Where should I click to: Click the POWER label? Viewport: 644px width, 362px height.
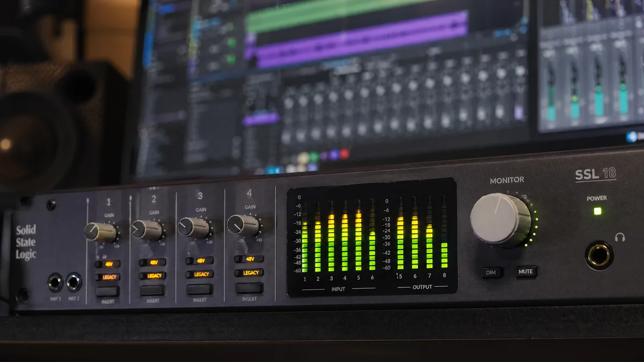pyautogui.click(x=597, y=198)
